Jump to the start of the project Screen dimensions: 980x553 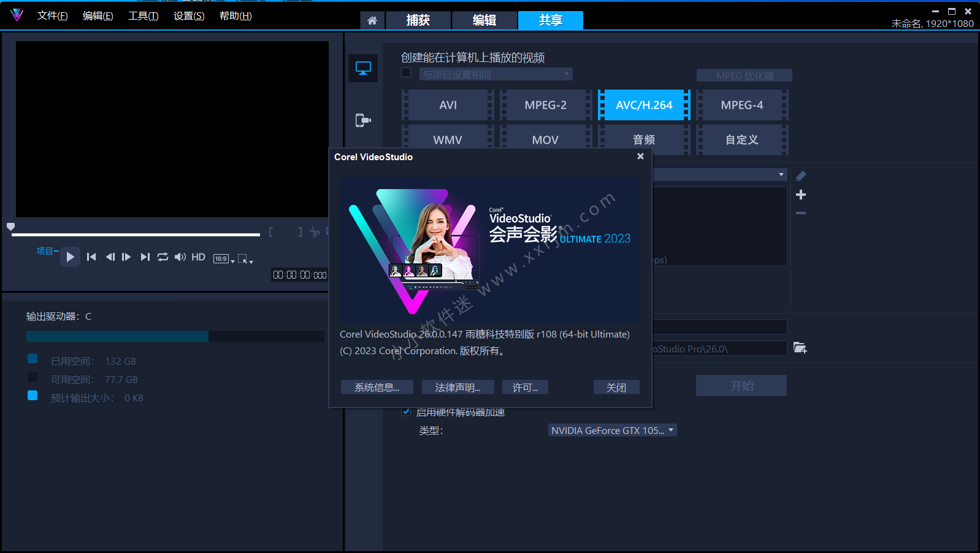click(91, 257)
